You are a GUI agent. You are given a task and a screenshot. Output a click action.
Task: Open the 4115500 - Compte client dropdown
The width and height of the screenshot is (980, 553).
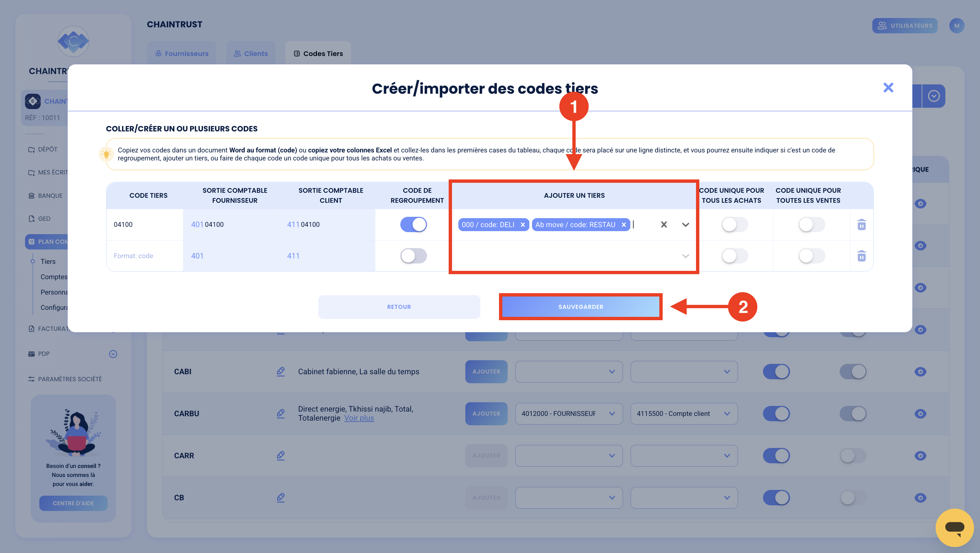(x=684, y=413)
